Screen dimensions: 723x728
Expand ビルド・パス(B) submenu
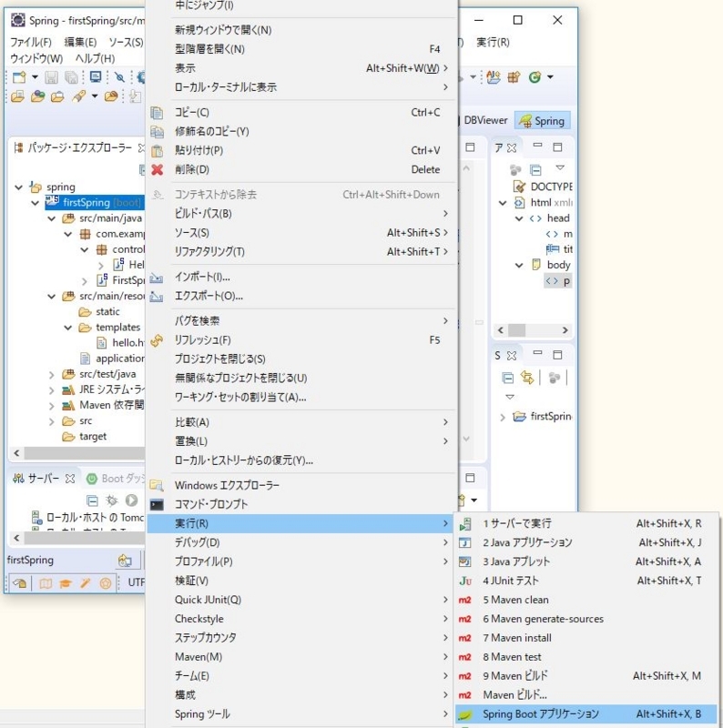coord(301,214)
